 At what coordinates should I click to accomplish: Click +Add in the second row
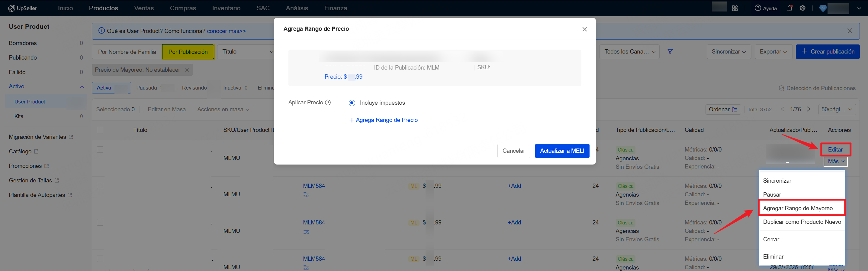click(x=514, y=186)
